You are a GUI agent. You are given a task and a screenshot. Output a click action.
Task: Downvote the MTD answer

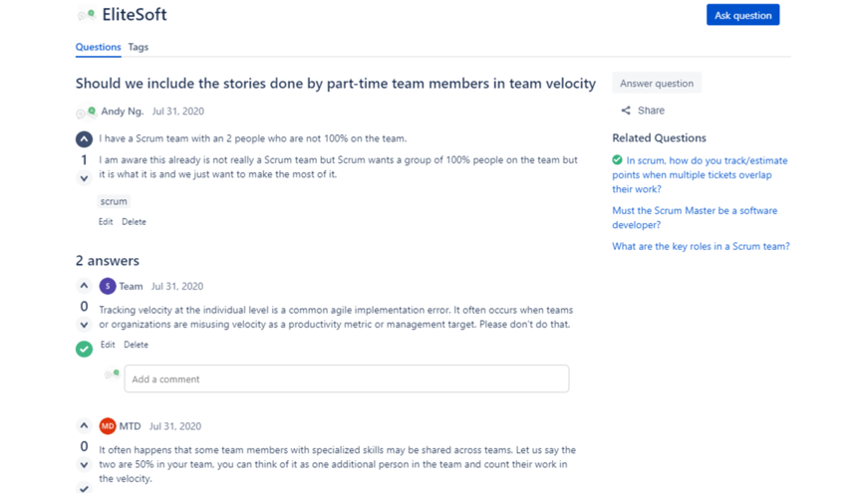(84, 464)
